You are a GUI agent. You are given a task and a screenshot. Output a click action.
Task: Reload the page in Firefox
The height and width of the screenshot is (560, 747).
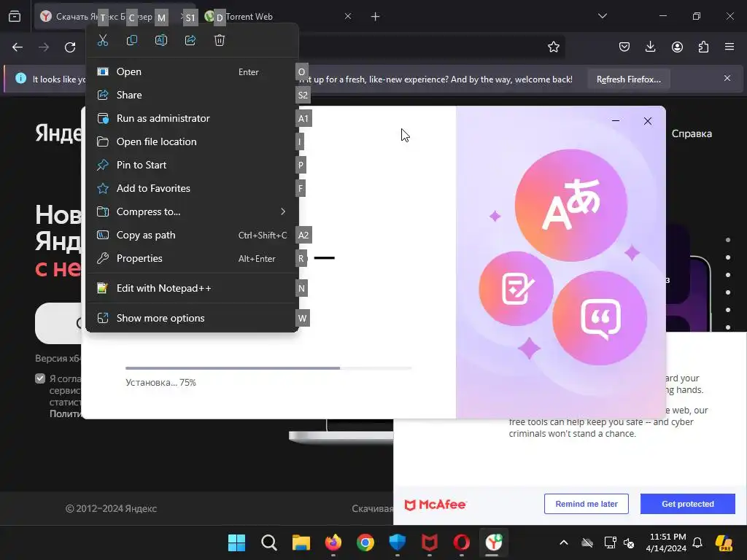tap(70, 47)
